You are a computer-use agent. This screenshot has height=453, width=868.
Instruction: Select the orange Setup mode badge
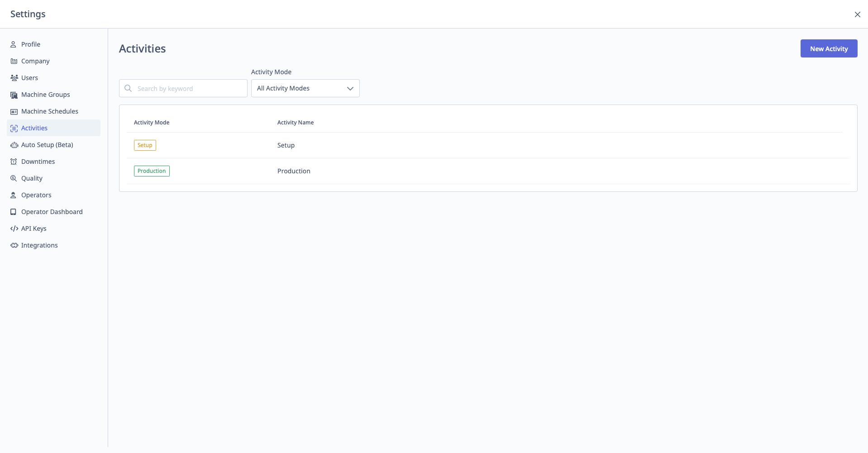[x=145, y=145]
